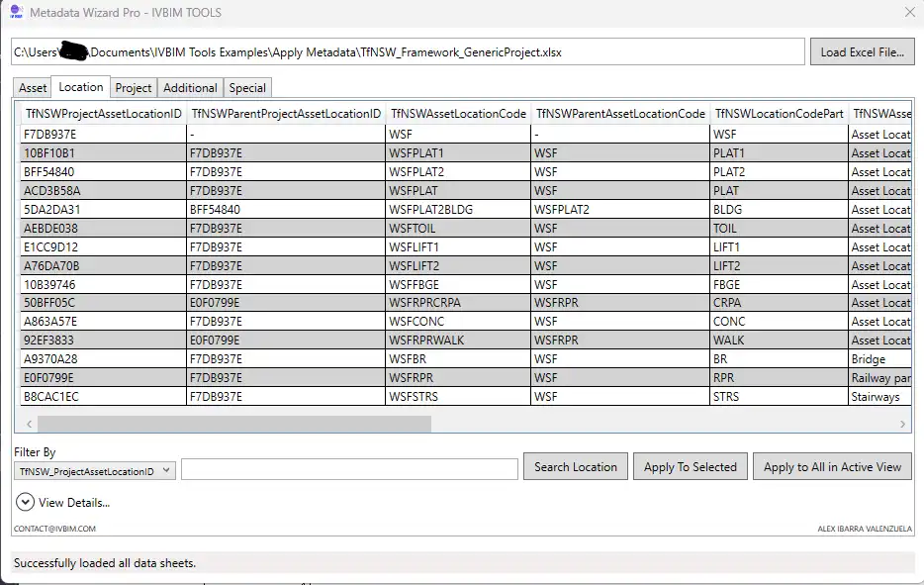Switch to the Asset tab
924x585 pixels.
[33, 88]
